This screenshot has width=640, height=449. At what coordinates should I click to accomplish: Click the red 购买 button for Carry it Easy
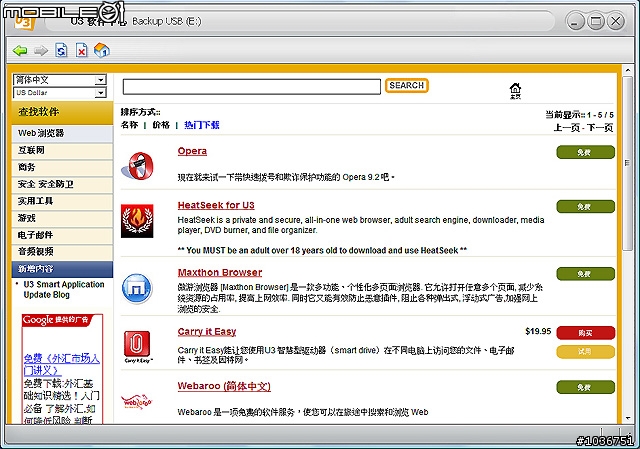tap(585, 333)
